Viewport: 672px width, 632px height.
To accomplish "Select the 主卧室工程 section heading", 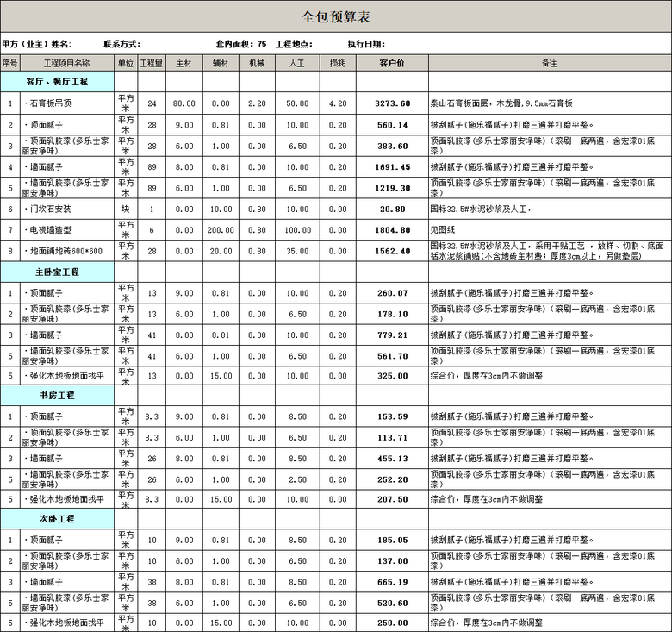I will point(58,272).
